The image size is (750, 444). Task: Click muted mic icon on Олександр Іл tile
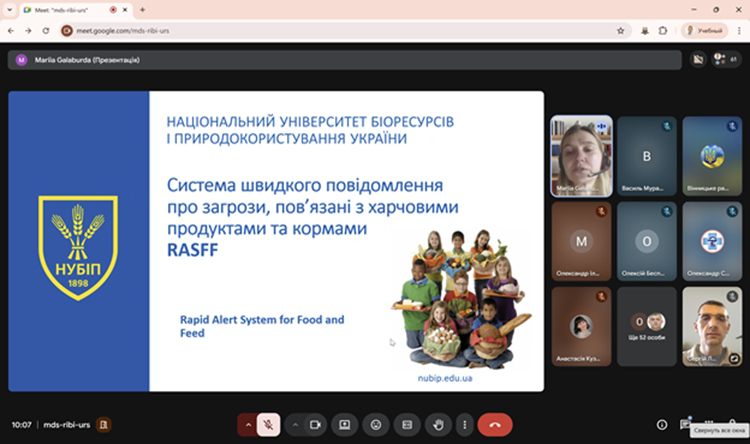click(601, 211)
